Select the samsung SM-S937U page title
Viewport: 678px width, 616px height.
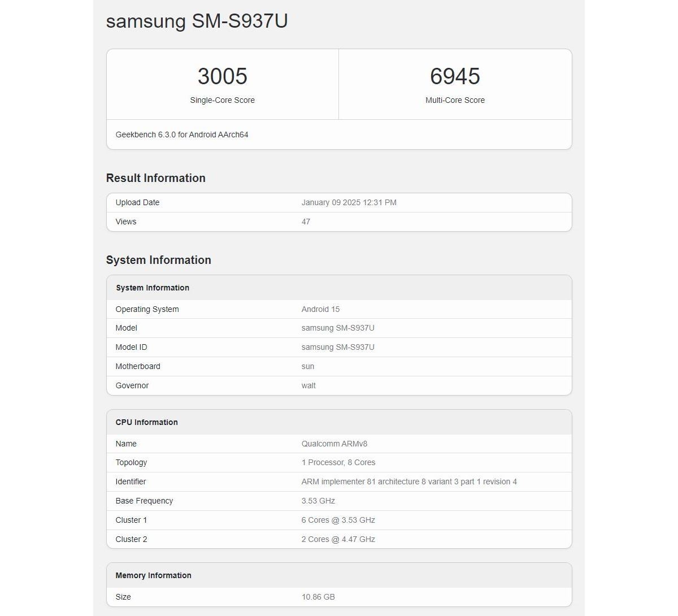197,21
